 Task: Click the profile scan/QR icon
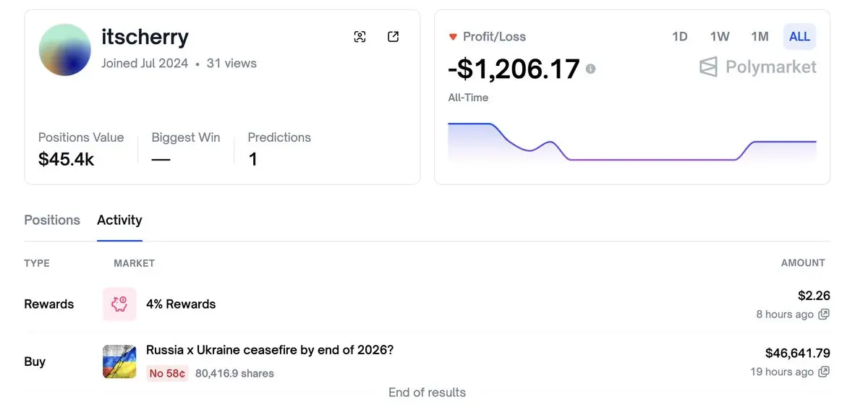[360, 37]
